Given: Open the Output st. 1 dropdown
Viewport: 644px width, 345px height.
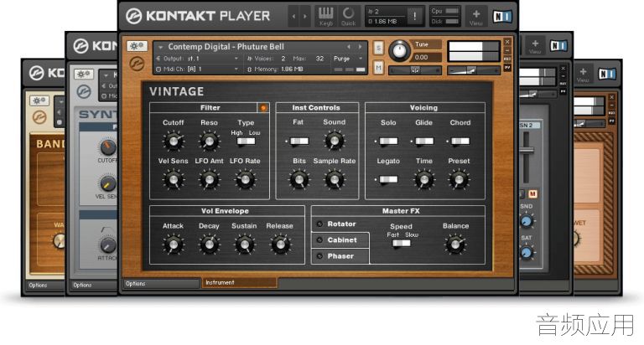Looking at the screenshot, I should [197, 59].
